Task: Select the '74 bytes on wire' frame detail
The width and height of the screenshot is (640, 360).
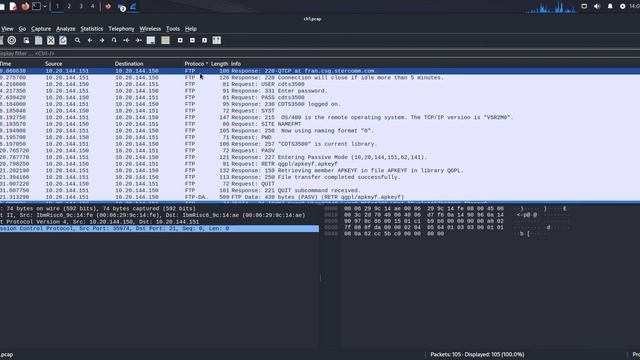Action: (x=159, y=209)
